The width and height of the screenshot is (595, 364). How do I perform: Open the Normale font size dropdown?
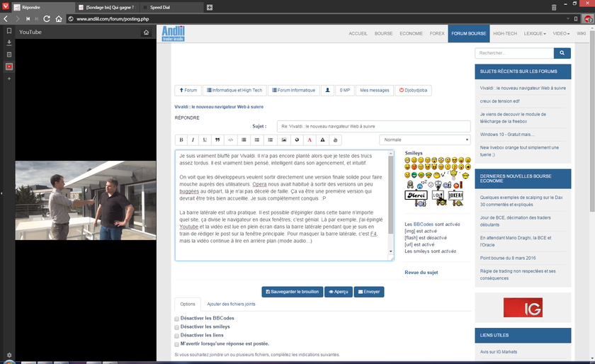(x=424, y=140)
